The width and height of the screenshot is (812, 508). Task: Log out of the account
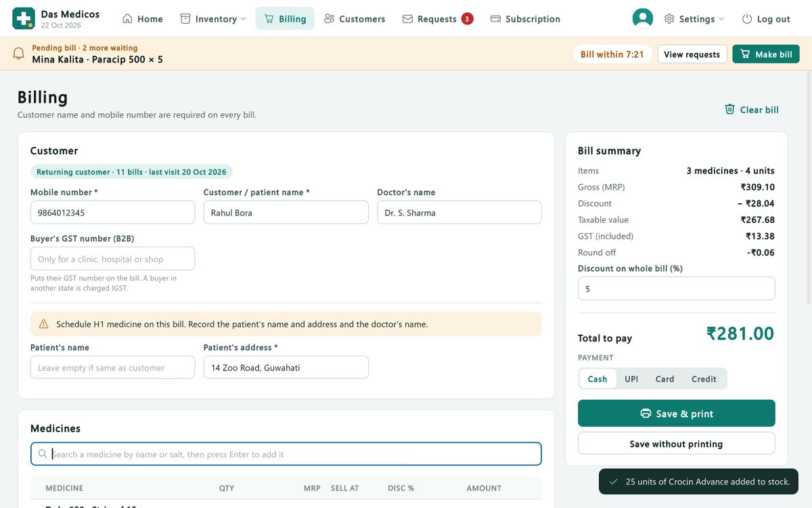[x=766, y=19]
